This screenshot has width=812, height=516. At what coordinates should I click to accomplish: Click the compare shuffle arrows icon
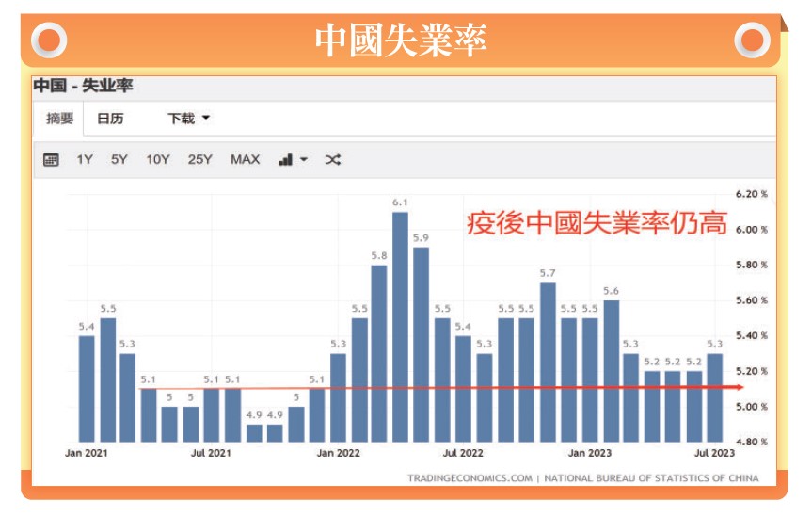click(332, 160)
